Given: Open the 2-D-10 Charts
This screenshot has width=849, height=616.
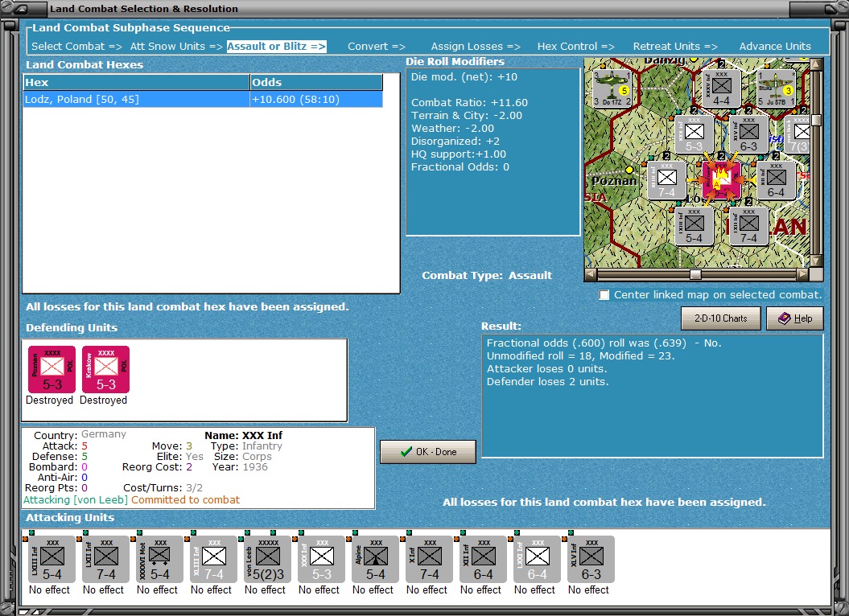Looking at the screenshot, I should click(x=721, y=318).
